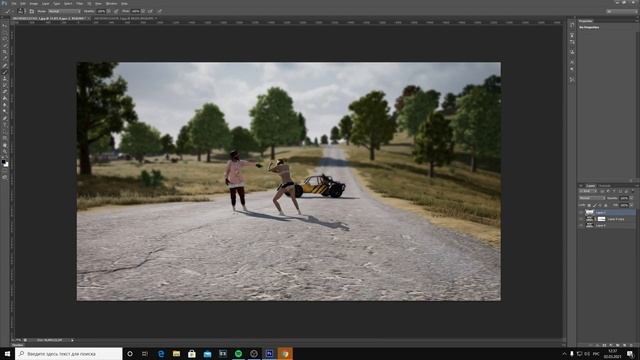Click the zoom percentage field in status bar
This screenshot has width=640, height=360.
tap(17, 340)
